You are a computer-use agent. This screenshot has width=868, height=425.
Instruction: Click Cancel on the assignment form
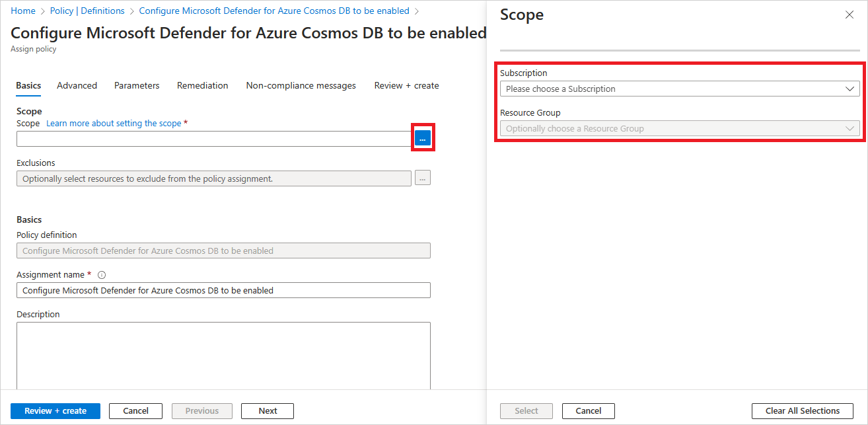pyautogui.click(x=135, y=410)
